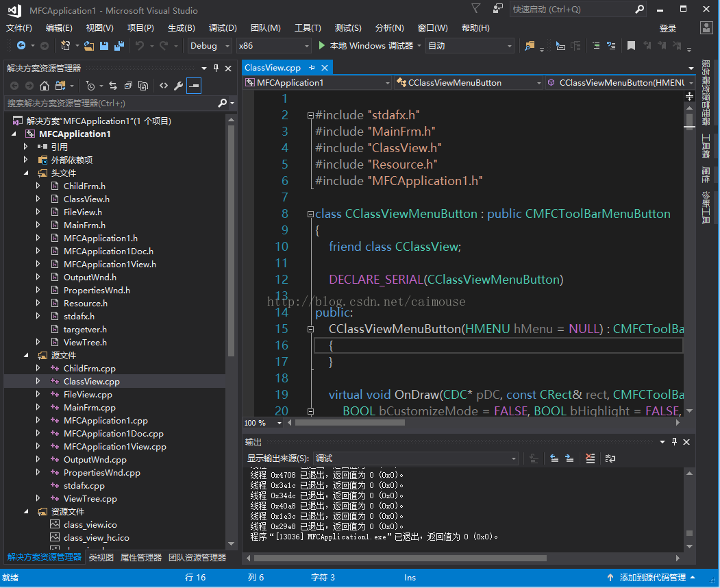The width and height of the screenshot is (720, 588).
Task: Toggle auto-hide pin on Output panel
Action: (674, 441)
